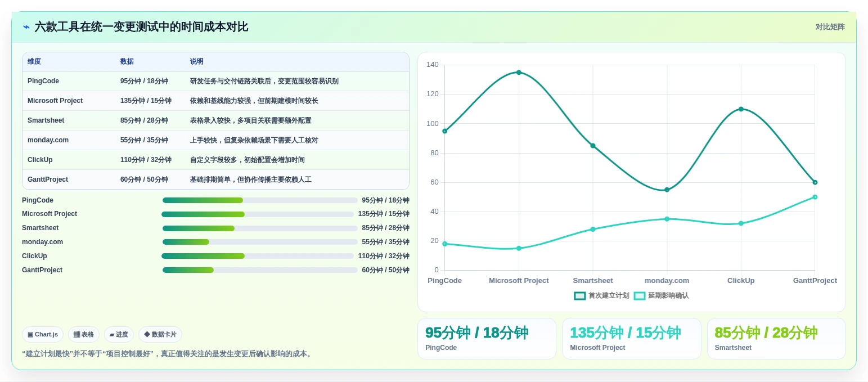Click the 对比矩阵 label in the header
868x382 pixels.
coord(830,27)
